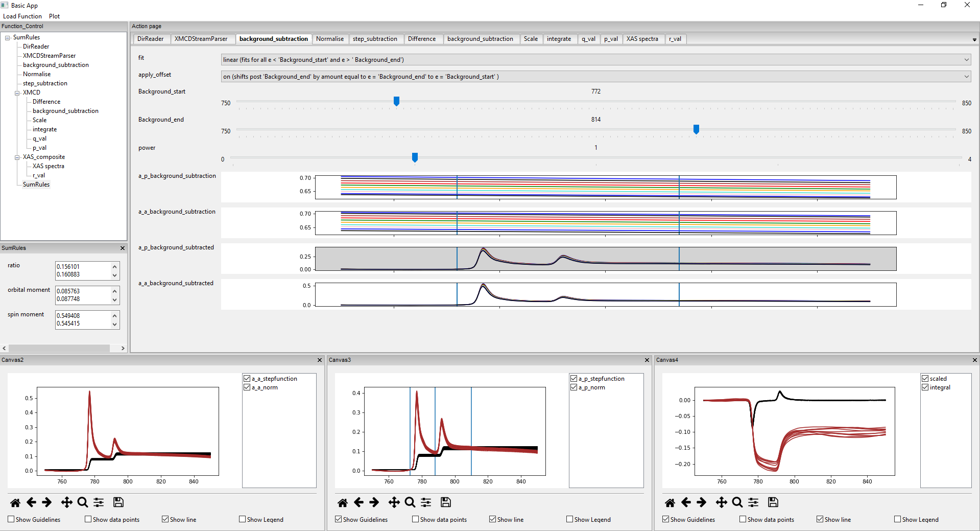Open the Load Function menu
980x531 pixels.
pos(22,16)
